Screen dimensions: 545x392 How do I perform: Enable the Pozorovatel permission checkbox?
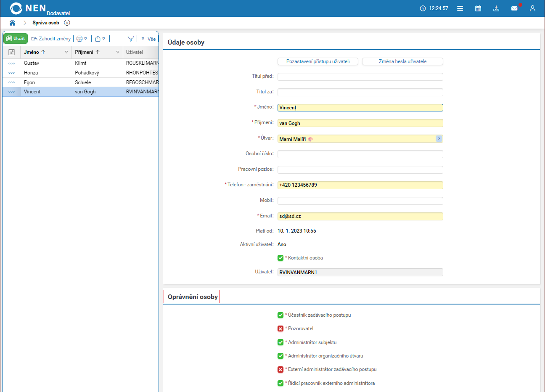tap(280, 328)
